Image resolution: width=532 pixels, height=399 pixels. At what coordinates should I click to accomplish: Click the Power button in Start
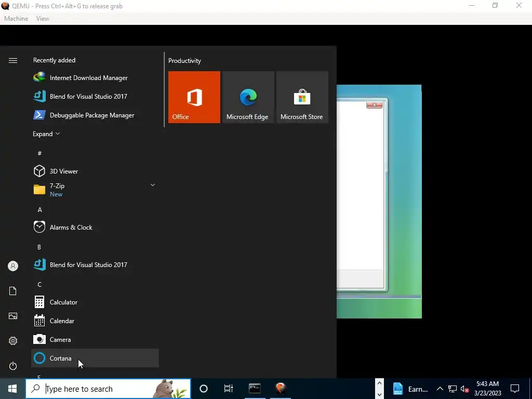(x=13, y=366)
